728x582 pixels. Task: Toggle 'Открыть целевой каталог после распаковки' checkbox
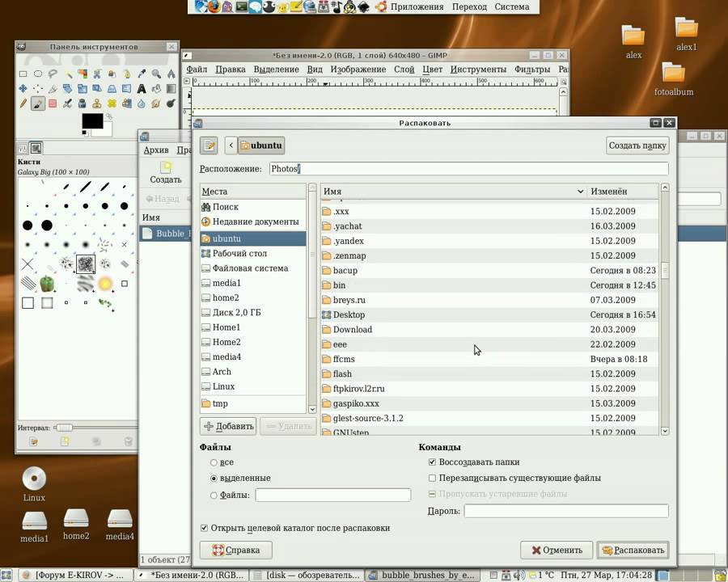click(x=204, y=528)
